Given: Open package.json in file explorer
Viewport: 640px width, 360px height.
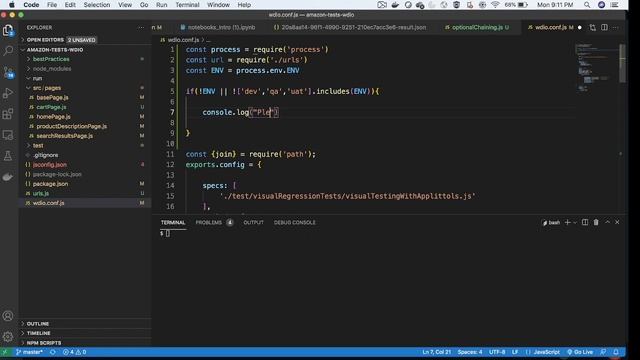Looking at the screenshot, I should pos(50,184).
